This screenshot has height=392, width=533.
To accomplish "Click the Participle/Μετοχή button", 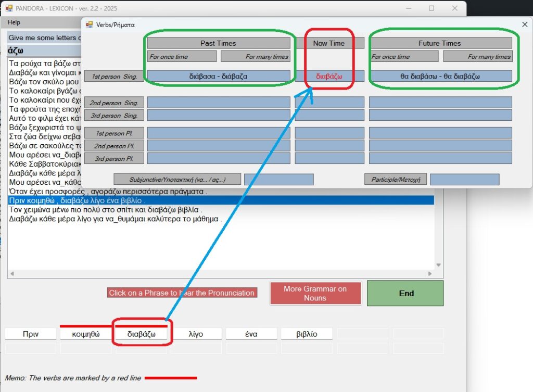I will pos(396,180).
